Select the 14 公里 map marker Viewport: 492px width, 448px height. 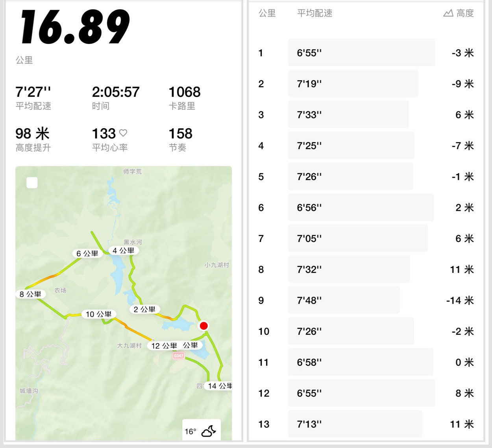pos(219,386)
